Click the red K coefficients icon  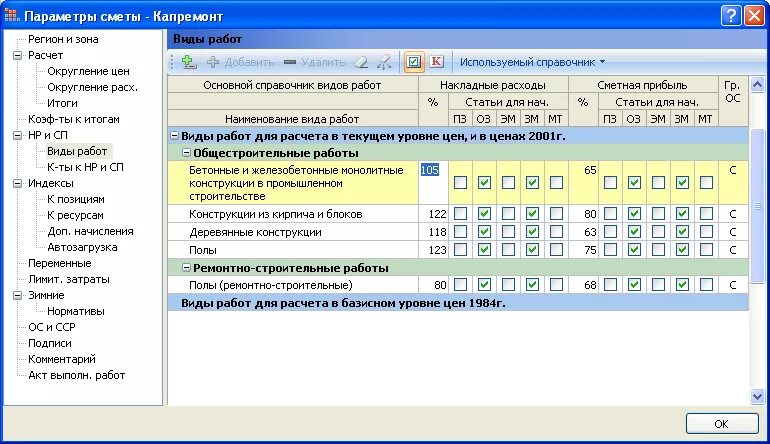436,61
